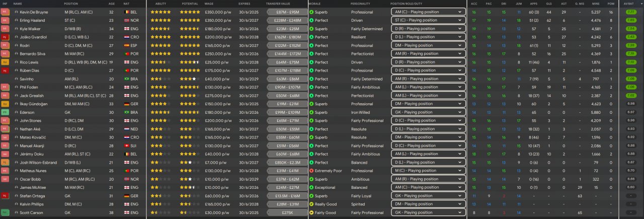This screenshot has width=644, height=219.
Task: Click Erling Haaland's Norway flag icon
Action: [126, 20]
